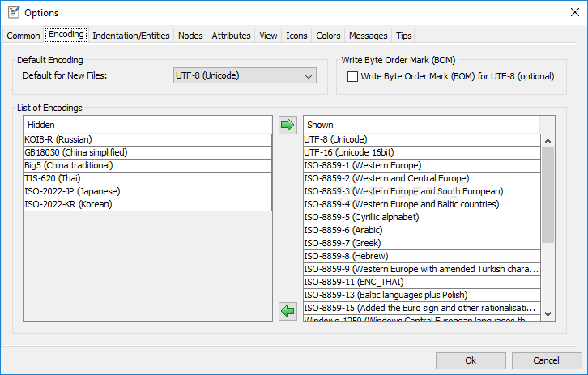Select ISO-8859-13 (Baltic languages plus Polish)
Screen dimensions: 588x375
(422, 295)
